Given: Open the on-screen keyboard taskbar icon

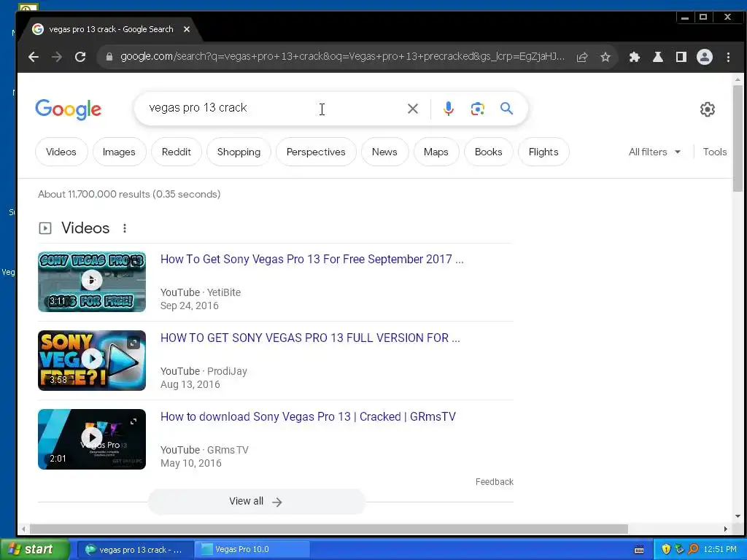Looking at the screenshot, I should tap(639, 550).
